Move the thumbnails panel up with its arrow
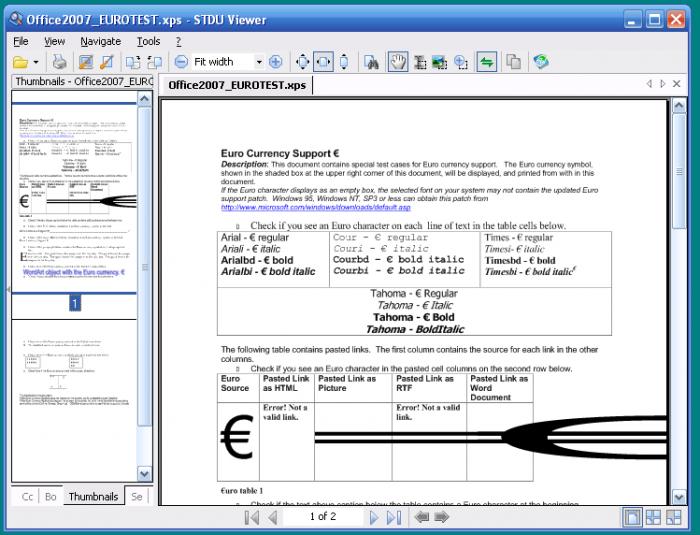The width and height of the screenshot is (700, 535). coord(144,99)
